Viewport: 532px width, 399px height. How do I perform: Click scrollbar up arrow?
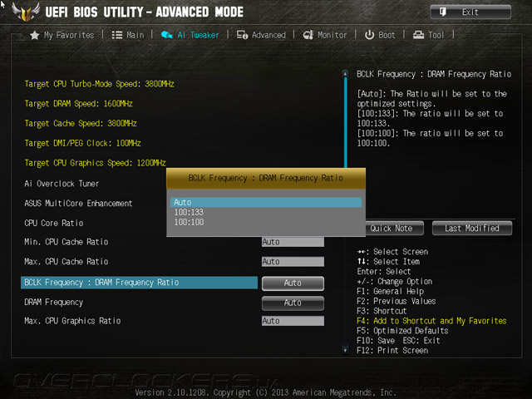click(345, 73)
